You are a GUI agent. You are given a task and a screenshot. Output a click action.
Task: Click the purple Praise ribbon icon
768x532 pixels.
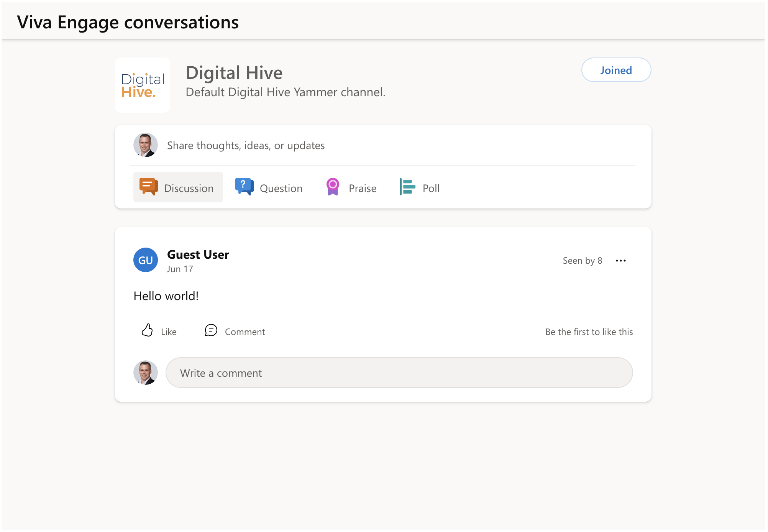click(333, 187)
